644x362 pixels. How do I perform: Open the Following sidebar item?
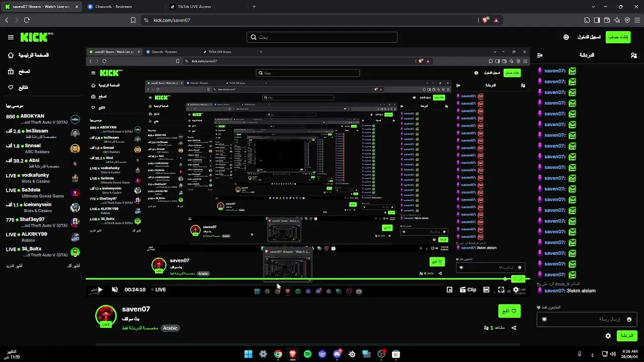(19, 87)
